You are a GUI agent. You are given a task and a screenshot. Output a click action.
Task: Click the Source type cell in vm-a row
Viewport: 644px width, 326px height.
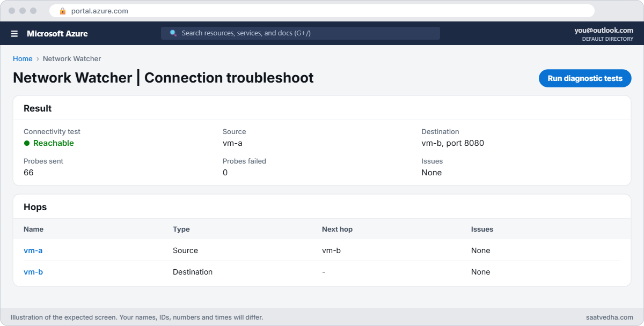click(185, 250)
